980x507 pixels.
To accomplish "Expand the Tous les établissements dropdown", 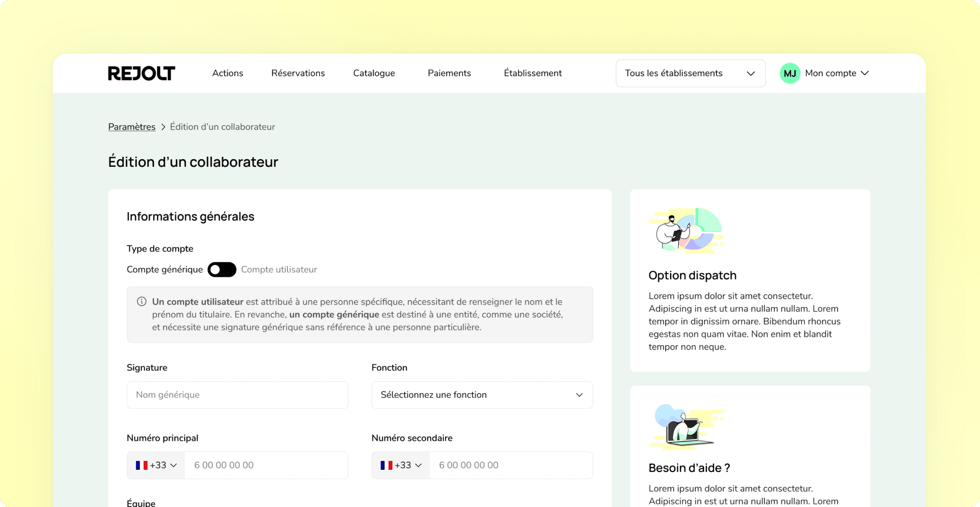I will pos(691,73).
